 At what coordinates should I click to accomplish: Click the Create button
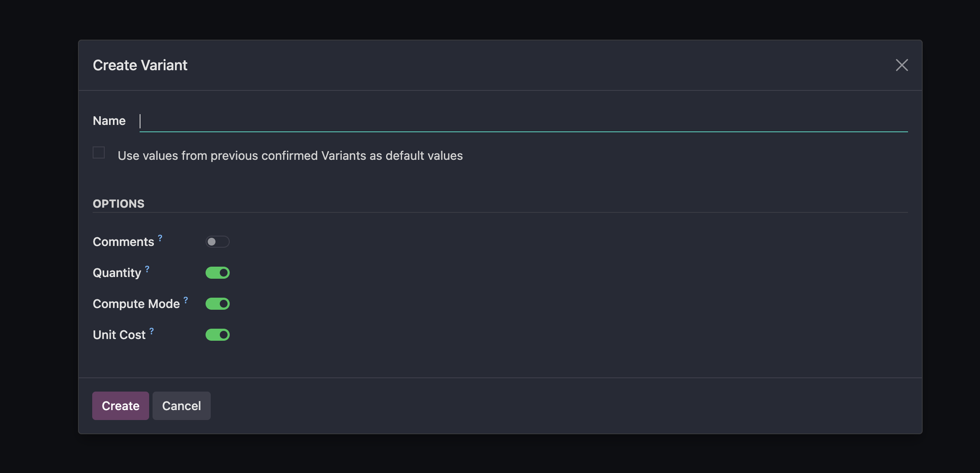[120, 406]
